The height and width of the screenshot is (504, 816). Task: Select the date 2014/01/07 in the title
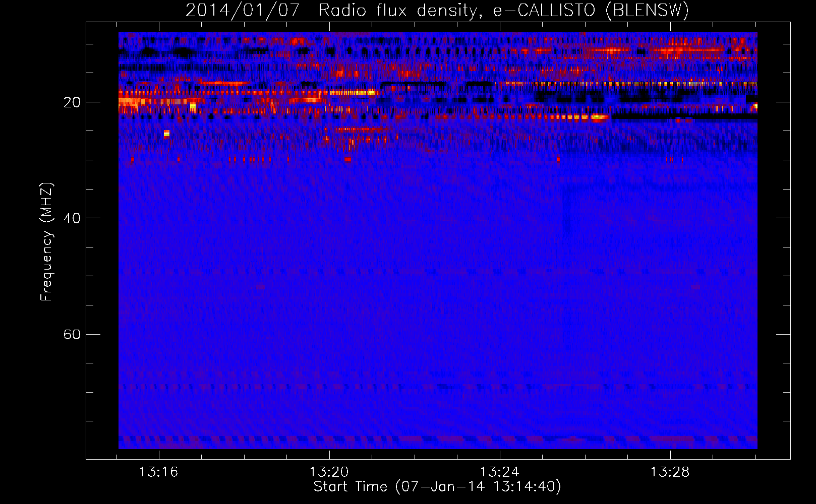coord(243,10)
